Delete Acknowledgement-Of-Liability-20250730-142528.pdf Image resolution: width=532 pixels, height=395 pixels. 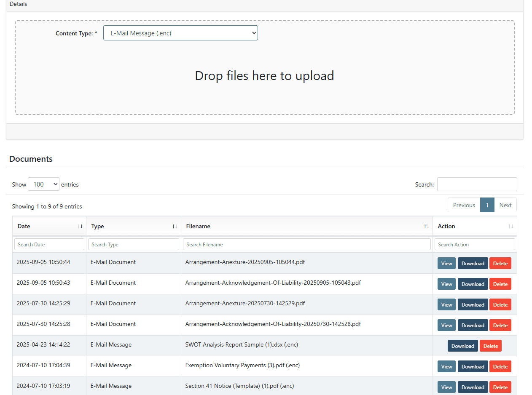(500, 325)
